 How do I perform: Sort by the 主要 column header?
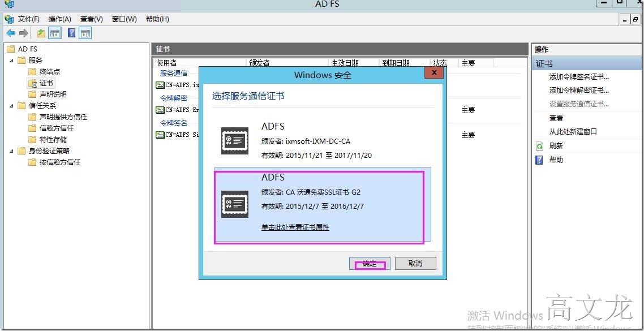[x=476, y=63]
